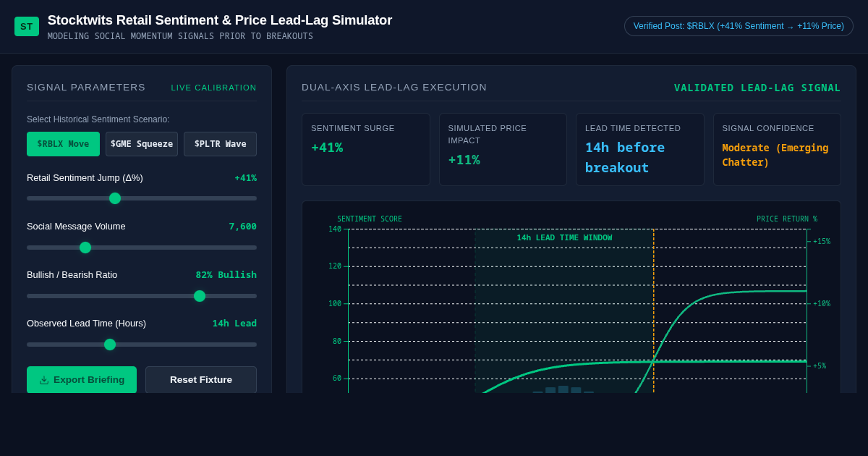
Task: Click the VALIDATED LEAD-LAG SIGNAL status
Action: 757,88
